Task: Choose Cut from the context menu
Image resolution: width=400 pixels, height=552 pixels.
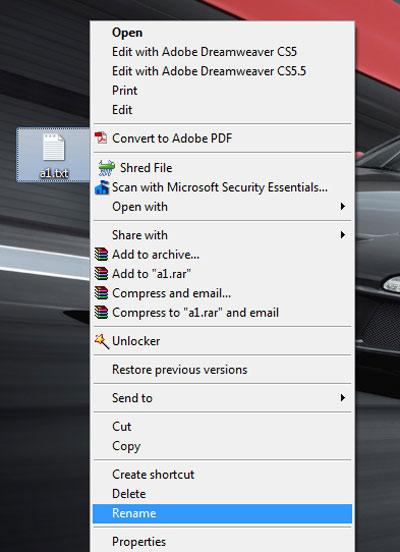Action: (x=222, y=426)
